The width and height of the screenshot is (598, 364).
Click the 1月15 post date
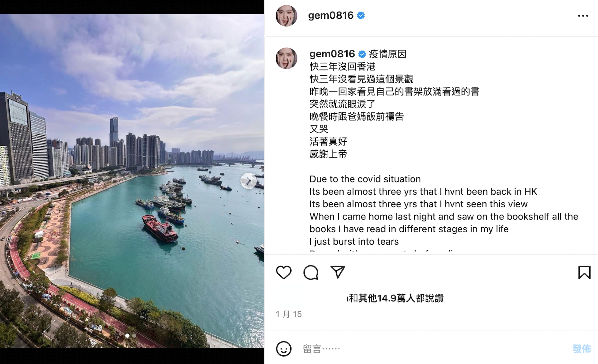click(x=289, y=314)
